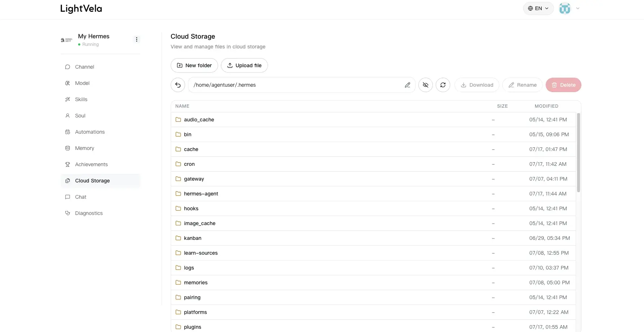Viewport: 644px width, 332px height.
Task: Click the hooks folder icon
Action: 178,208
